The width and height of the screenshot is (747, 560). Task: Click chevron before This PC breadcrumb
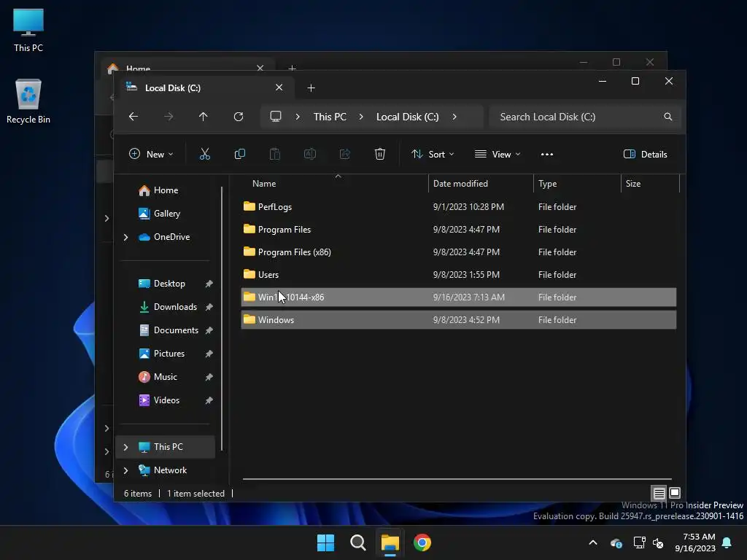pos(298,117)
